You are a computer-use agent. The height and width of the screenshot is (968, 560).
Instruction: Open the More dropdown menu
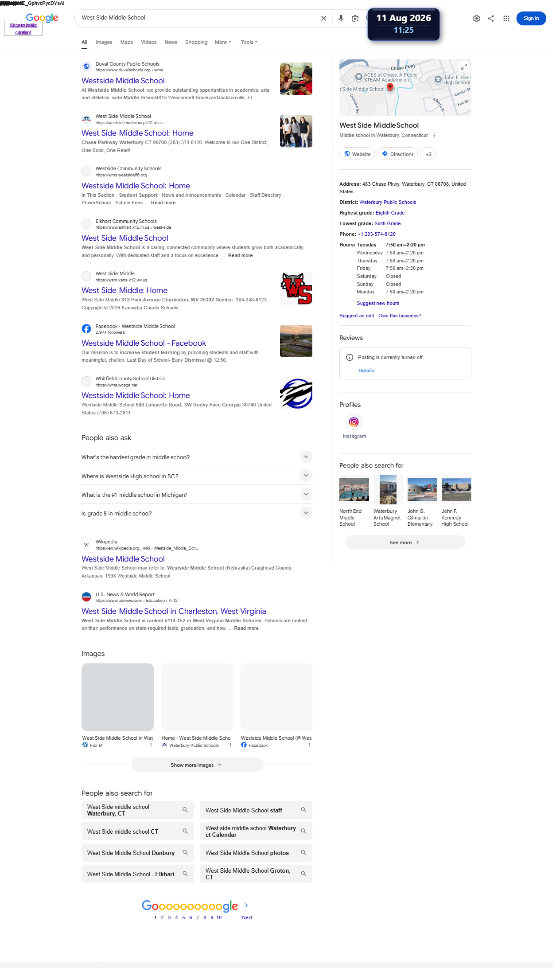point(222,42)
